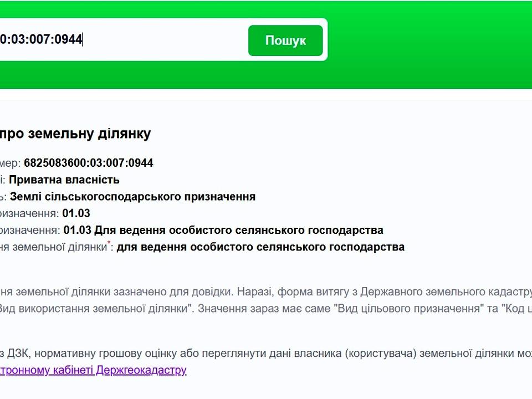This screenshot has width=532, height=399.
Task: Click the Пошук search button
Action: (x=285, y=40)
